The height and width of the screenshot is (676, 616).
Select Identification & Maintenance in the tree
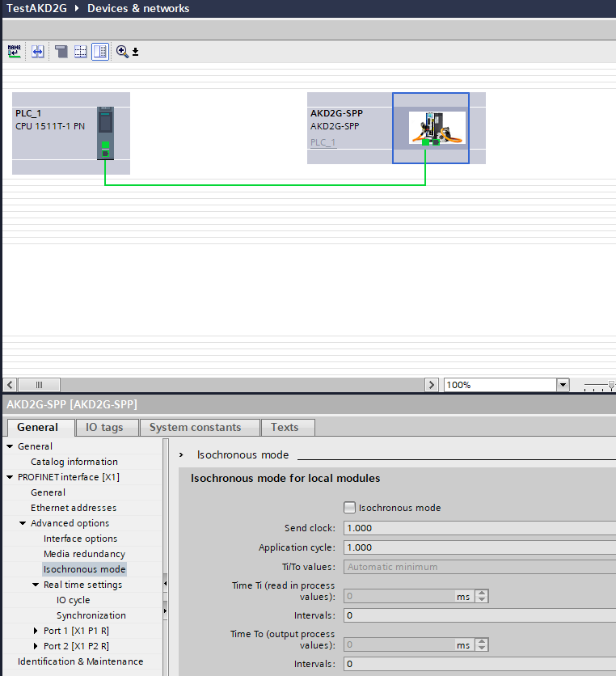(x=81, y=661)
